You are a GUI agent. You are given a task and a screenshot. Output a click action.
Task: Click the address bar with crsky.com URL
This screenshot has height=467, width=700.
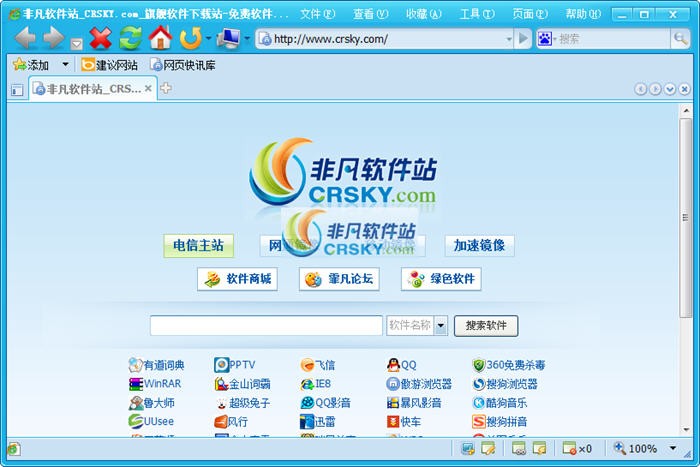tap(382, 39)
